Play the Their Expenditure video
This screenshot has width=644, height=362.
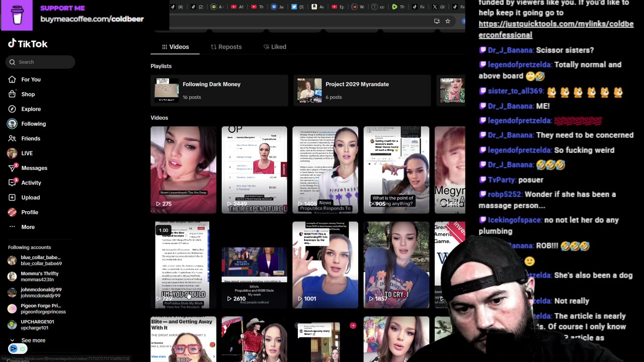click(254, 170)
